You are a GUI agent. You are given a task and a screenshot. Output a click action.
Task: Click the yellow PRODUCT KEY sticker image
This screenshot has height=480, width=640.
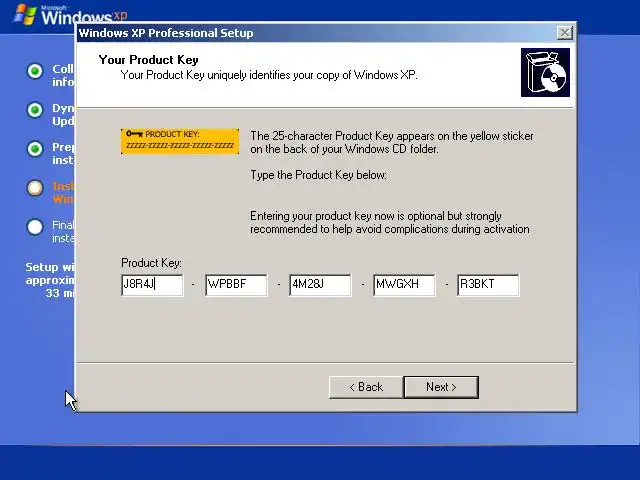click(x=180, y=141)
